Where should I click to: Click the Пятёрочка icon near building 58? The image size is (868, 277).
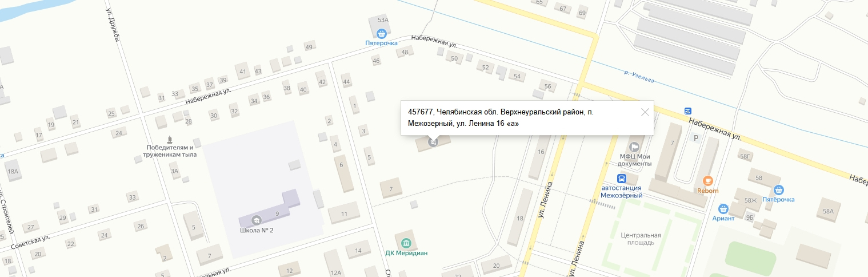coord(777,189)
